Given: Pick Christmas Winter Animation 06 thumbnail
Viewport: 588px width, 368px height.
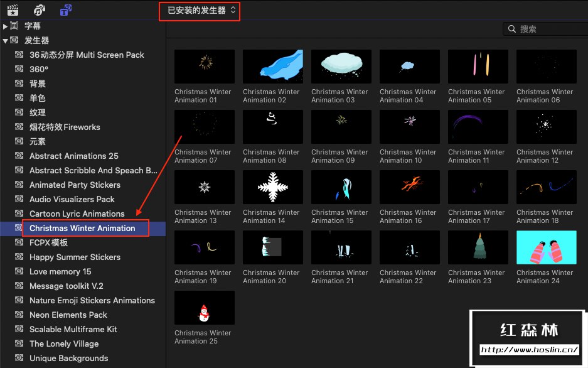Looking at the screenshot, I should (547, 67).
